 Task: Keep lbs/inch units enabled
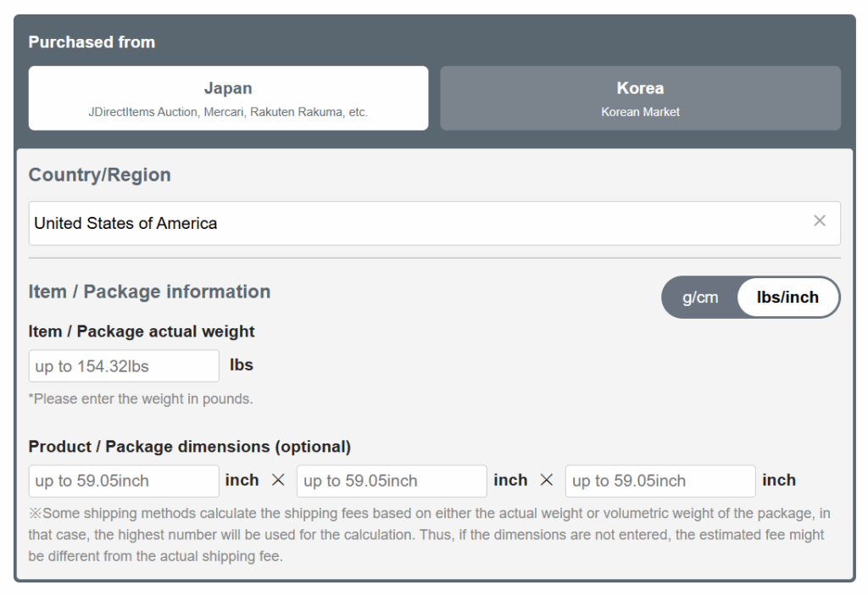point(787,297)
